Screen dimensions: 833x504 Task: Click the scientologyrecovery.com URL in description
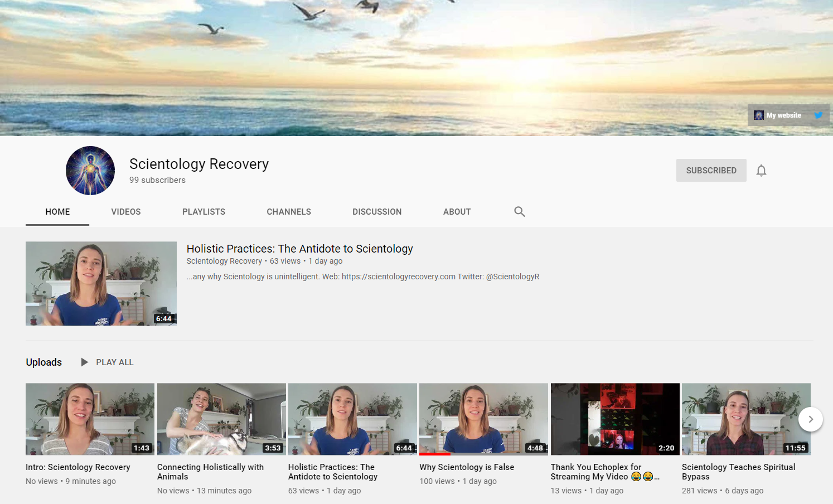399,277
